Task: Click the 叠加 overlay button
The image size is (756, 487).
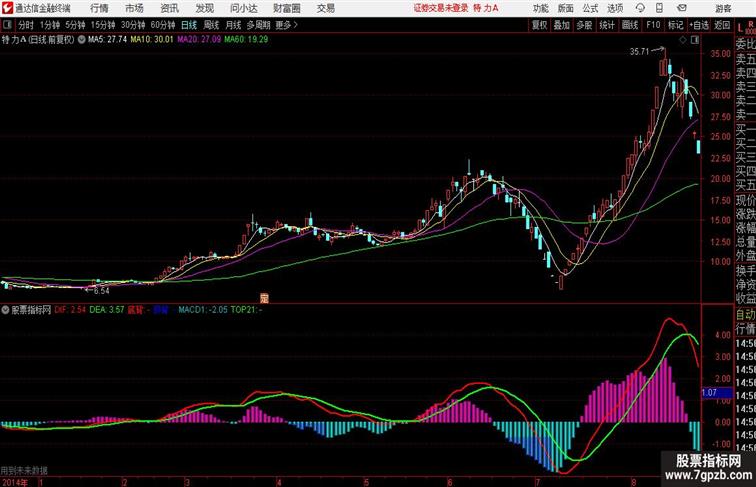Action: pos(561,25)
